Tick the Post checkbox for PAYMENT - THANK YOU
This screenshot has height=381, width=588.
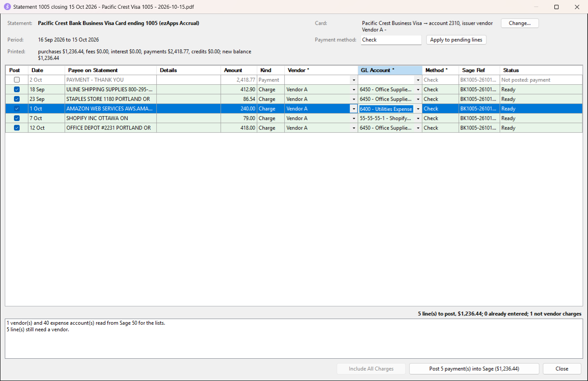[x=17, y=80]
